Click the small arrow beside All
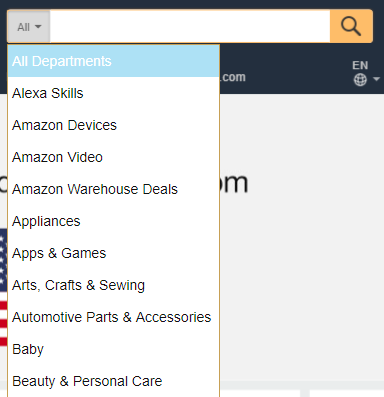384x397 pixels. 38,27
